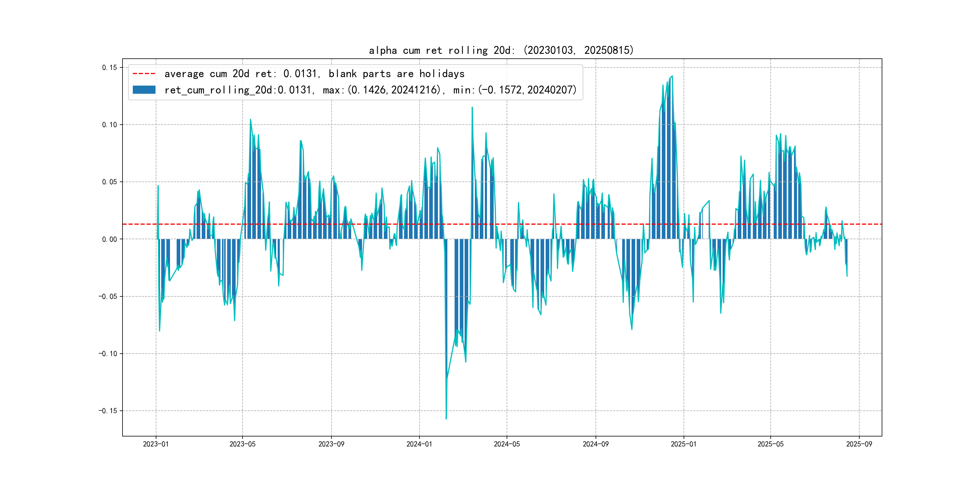The height and width of the screenshot is (490, 980).
Task: Select the 2023-09 x-axis tick label
Action: pyautogui.click(x=331, y=444)
